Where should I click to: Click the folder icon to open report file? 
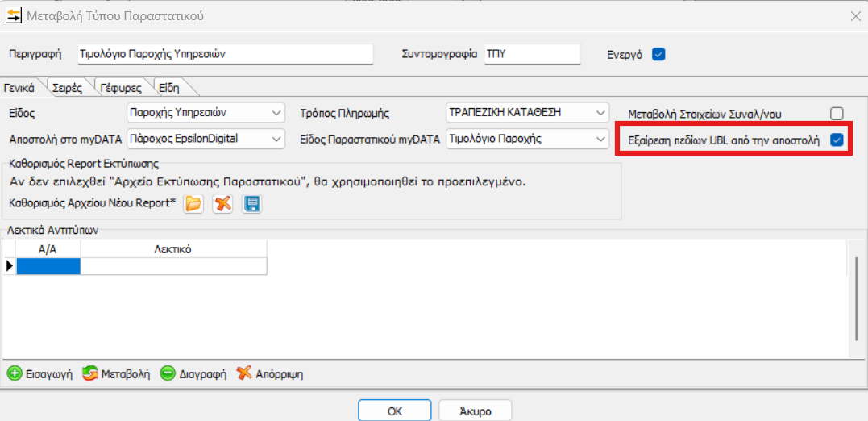(193, 204)
